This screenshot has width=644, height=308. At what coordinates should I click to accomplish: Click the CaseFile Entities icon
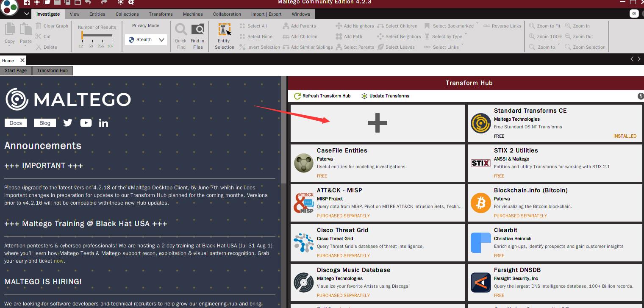click(x=304, y=163)
